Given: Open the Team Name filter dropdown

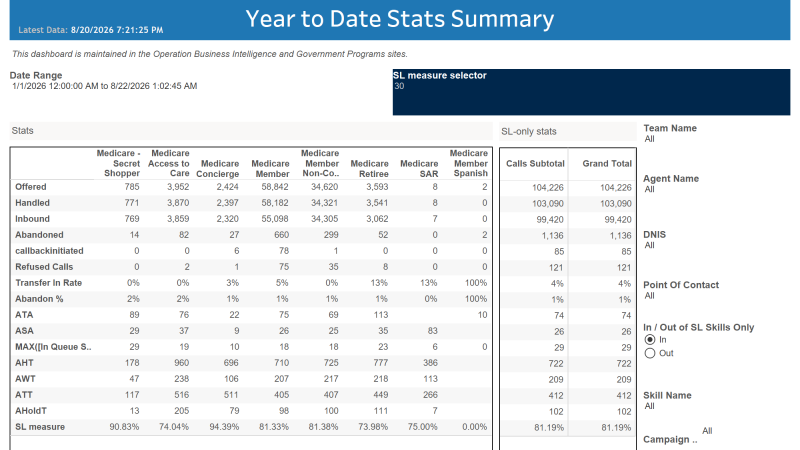Looking at the screenshot, I should pos(649,139).
